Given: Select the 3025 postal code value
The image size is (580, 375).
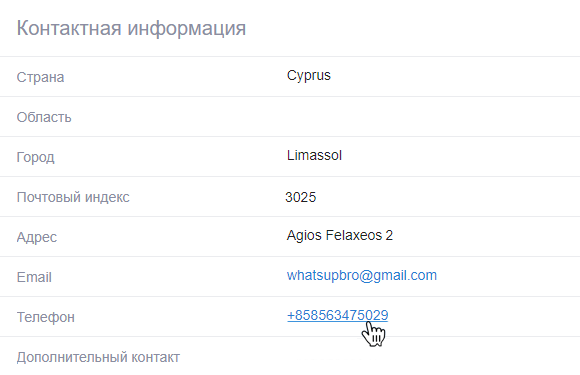Looking at the screenshot, I should [301, 197].
